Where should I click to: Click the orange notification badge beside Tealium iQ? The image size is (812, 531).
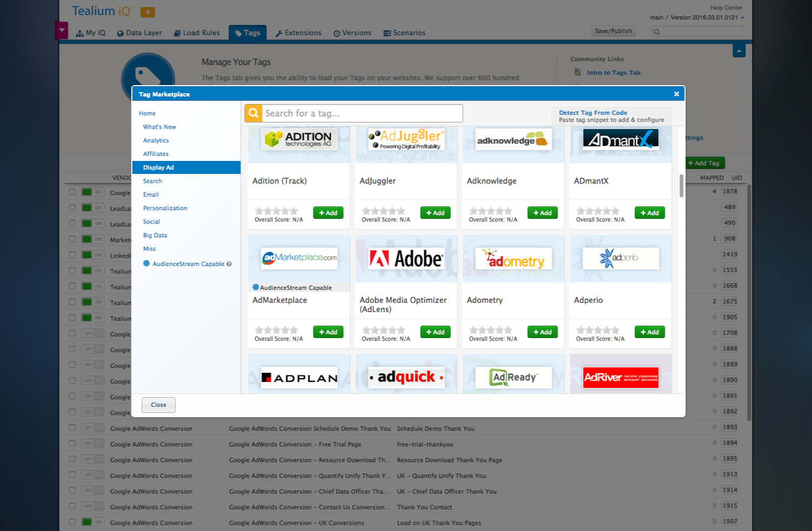coord(147,12)
